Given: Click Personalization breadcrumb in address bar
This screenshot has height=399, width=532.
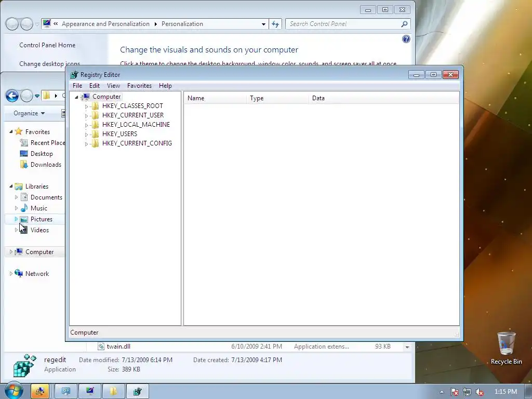Looking at the screenshot, I should (182, 24).
